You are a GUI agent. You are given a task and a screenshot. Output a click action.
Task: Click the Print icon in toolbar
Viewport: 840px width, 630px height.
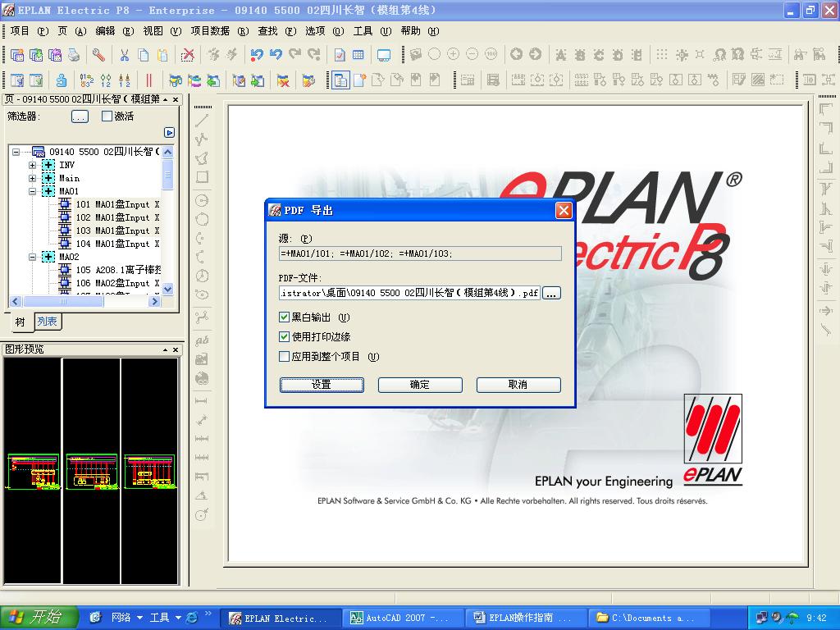74,55
